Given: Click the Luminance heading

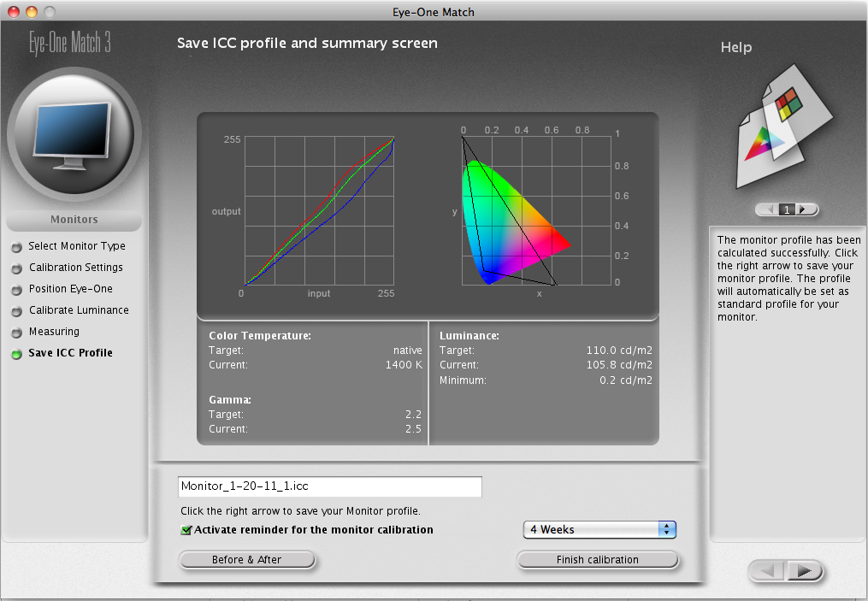Looking at the screenshot, I should (469, 336).
